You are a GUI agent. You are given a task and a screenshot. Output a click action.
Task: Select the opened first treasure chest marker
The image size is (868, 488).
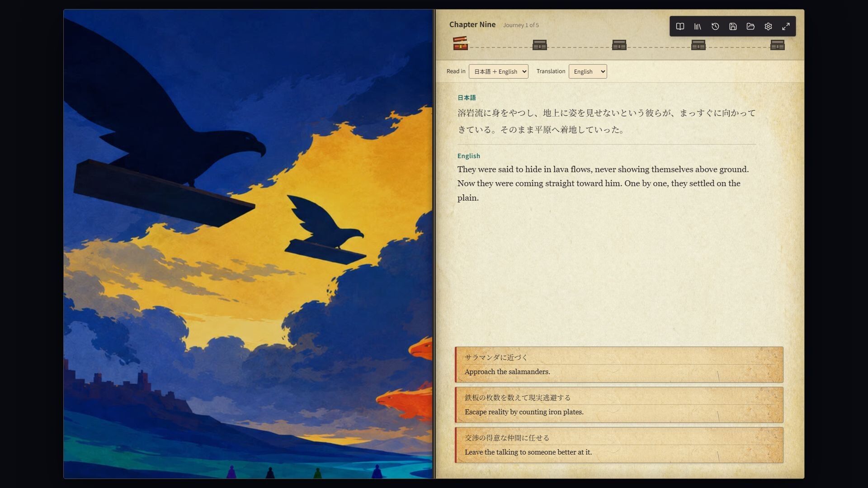[x=461, y=43]
